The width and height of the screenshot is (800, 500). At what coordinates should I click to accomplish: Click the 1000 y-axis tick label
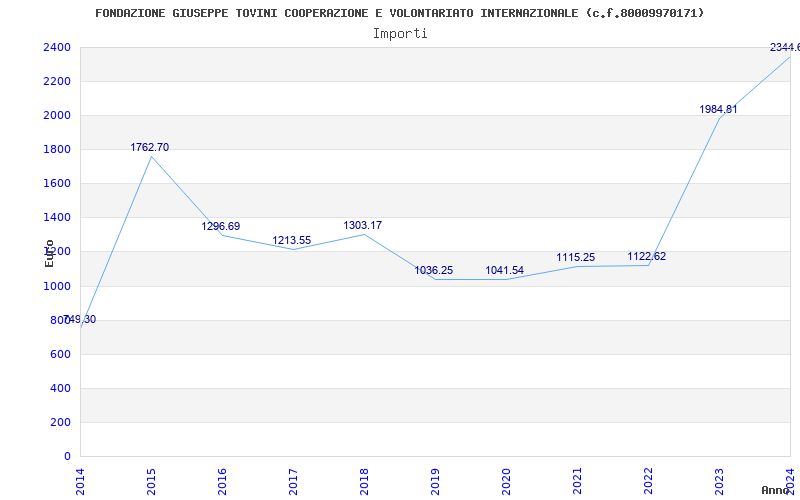click(x=57, y=286)
